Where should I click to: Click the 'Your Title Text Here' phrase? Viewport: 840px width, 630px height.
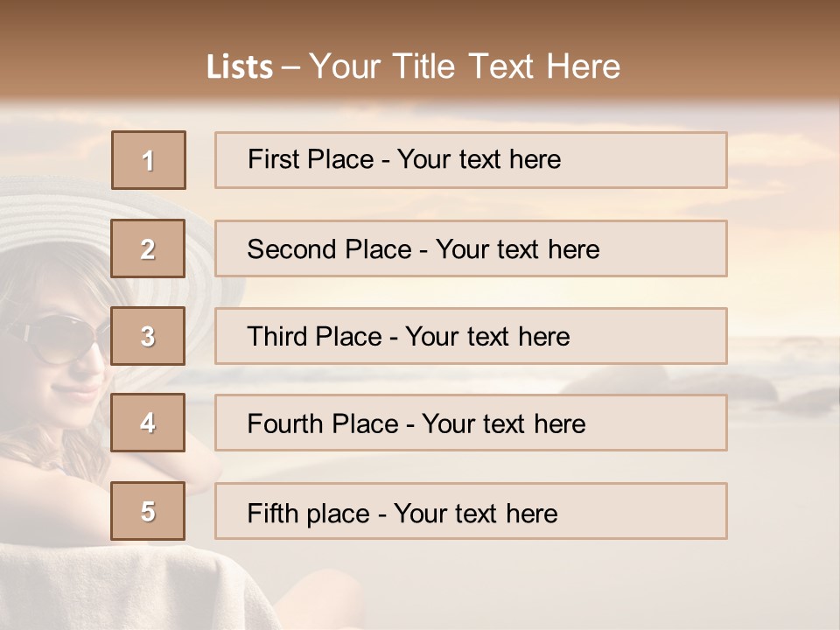[x=465, y=66]
